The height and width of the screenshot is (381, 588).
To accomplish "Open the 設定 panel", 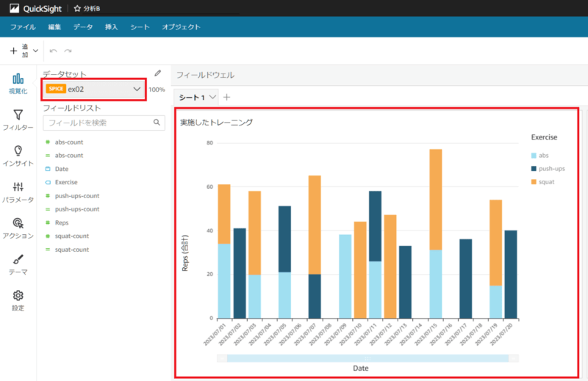I will 18,300.
